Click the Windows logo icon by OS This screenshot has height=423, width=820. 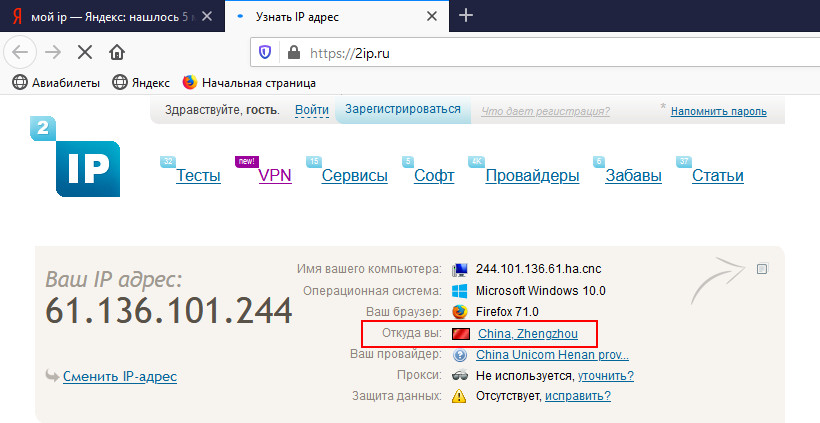pyautogui.click(x=460, y=291)
